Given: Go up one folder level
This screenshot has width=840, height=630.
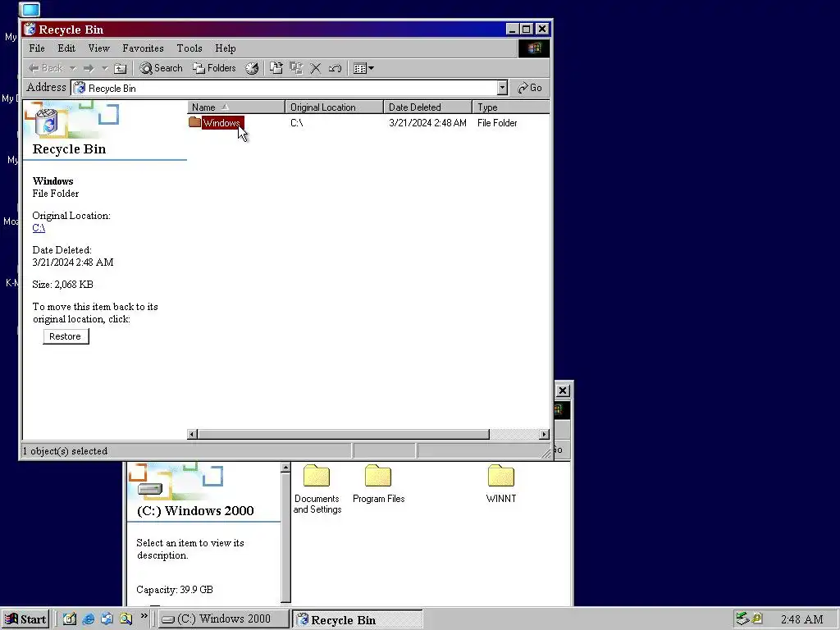Looking at the screenshot, I should click(x=121, y=68).
